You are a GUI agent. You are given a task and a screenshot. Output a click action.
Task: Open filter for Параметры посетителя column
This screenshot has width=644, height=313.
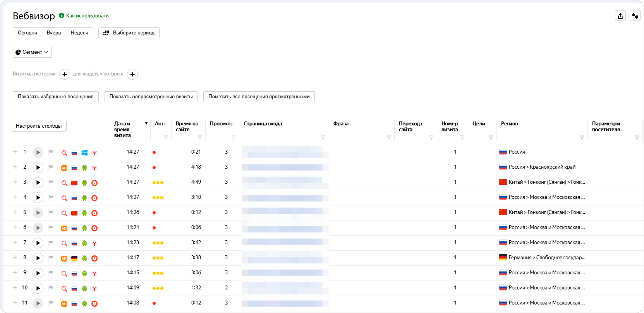click(637, 138)
